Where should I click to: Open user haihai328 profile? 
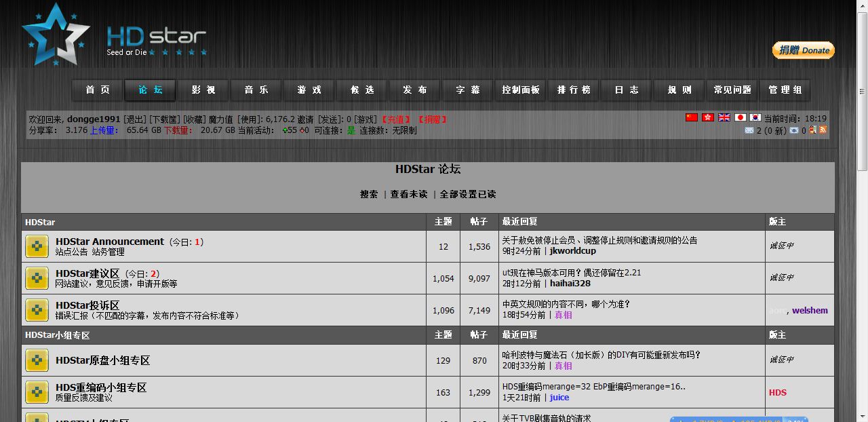[x=570, y=284]
